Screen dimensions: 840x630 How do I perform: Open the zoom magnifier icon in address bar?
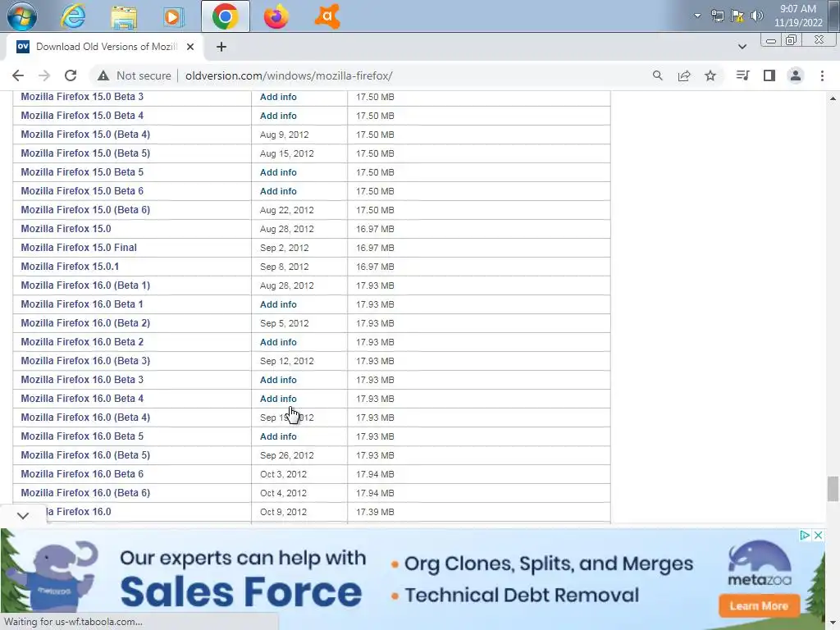(657, 75)
